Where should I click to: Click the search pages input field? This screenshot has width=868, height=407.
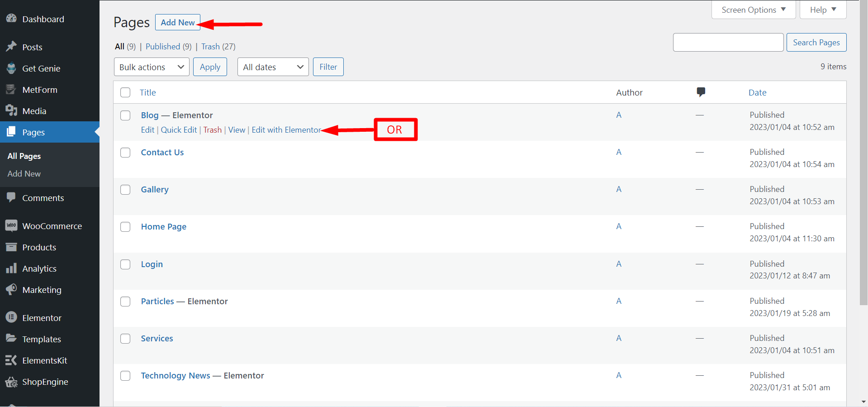(x=728, y=42)
